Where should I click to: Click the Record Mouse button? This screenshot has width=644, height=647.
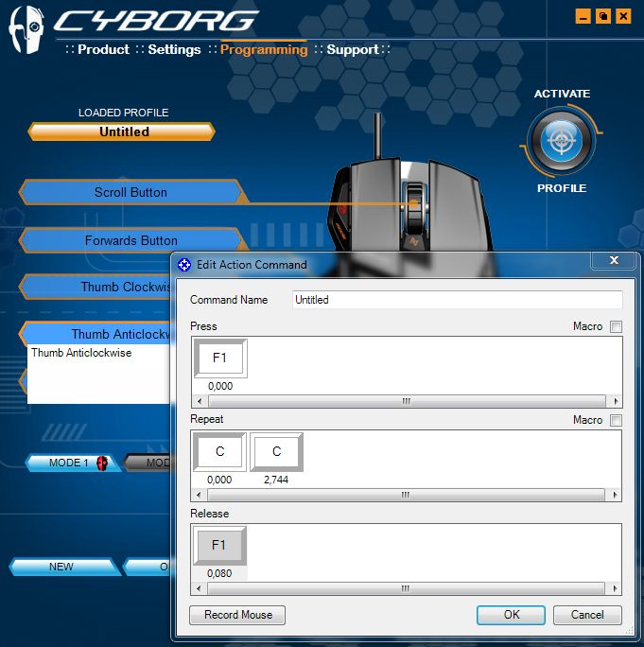237,615
